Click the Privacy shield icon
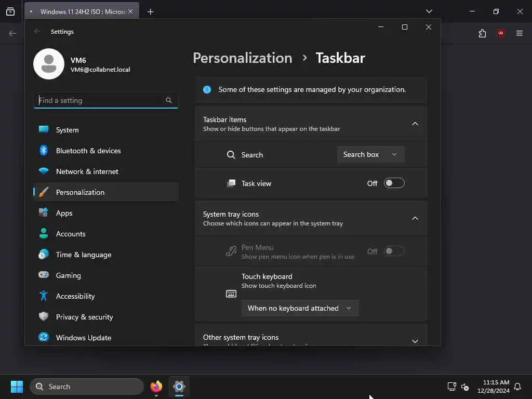This screenshot has height=399, width=532. (44, 316)
